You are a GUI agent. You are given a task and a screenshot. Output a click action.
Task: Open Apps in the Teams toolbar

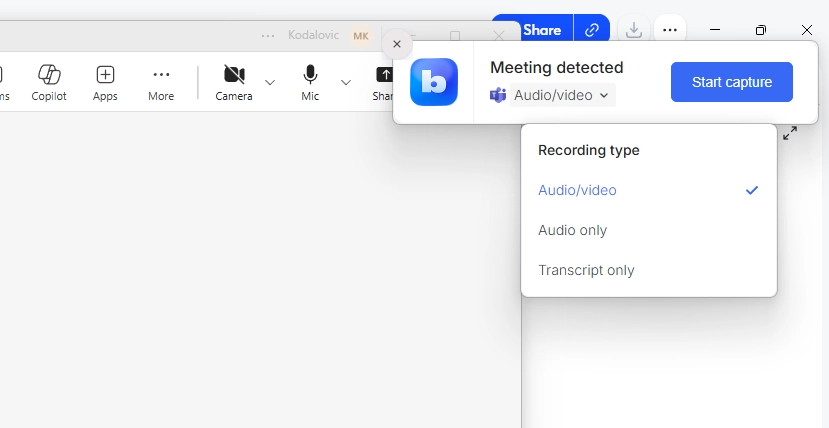pos(105,82)
